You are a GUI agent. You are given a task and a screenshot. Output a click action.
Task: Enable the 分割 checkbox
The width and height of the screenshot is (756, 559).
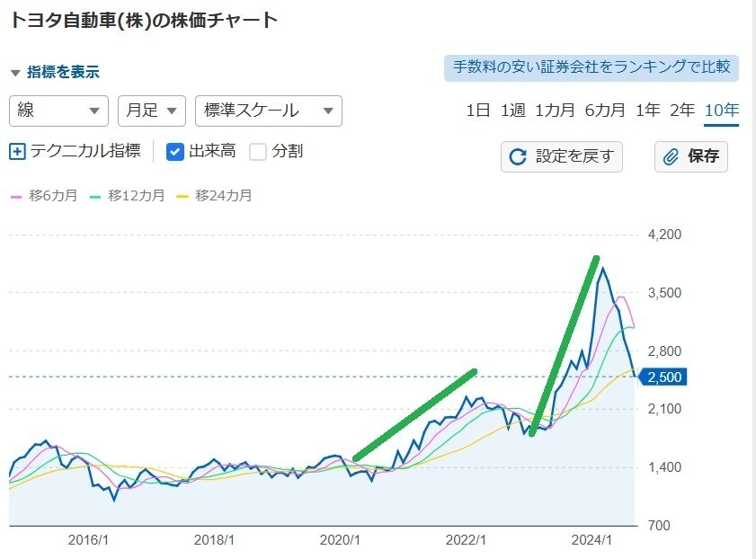click(258, 152)
